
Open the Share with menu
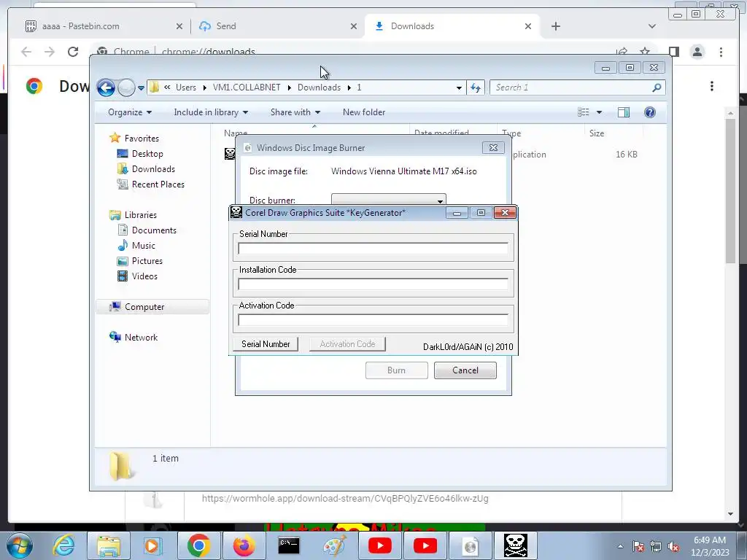pyautogui.click(x=295, y=112)
